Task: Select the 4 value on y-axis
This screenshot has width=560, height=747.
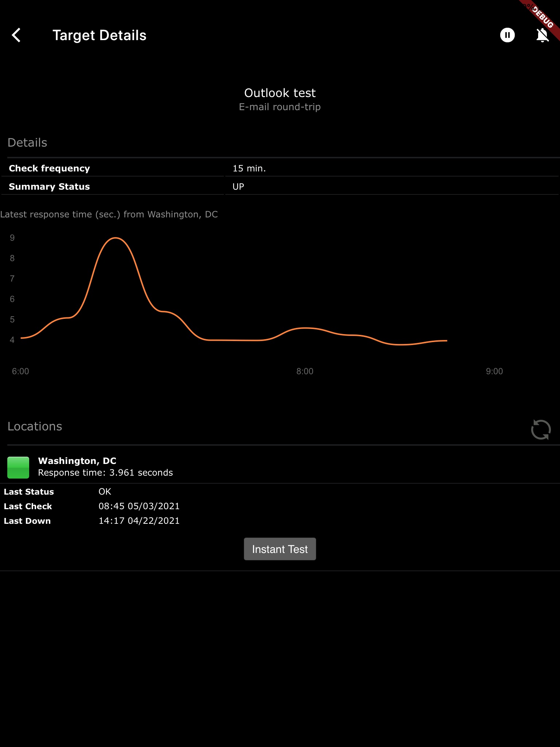Action: pos(12,340)
